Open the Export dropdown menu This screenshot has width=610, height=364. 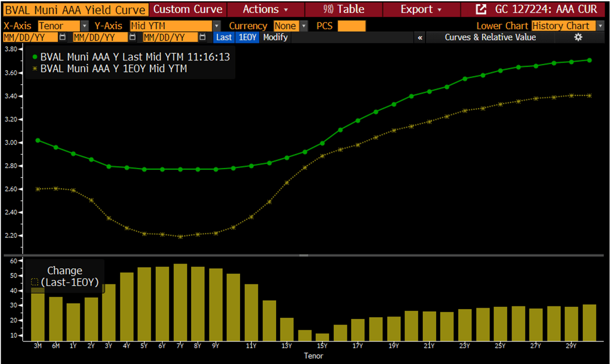coord(422,9)
